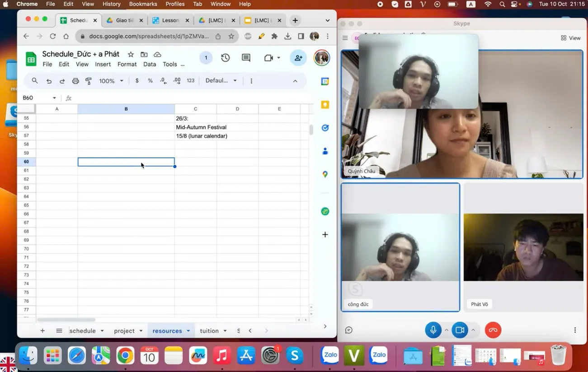Image resolution: width=588 pixels, height=372 pixels.
Task: Start a Skype chat with the message bubble icon
Action: coord(348,330)
